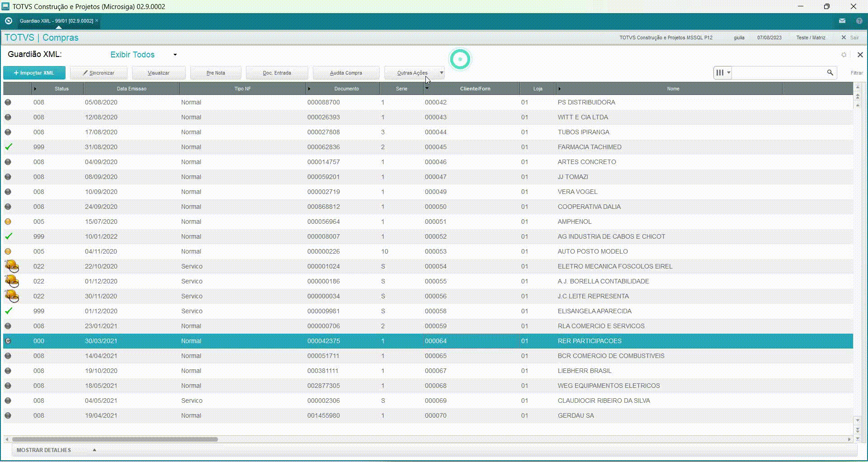The height and width of the screenshot is (462, 868).
Task: Click the Cliente/Forn column sort arrow
Action: pos(427,88)
